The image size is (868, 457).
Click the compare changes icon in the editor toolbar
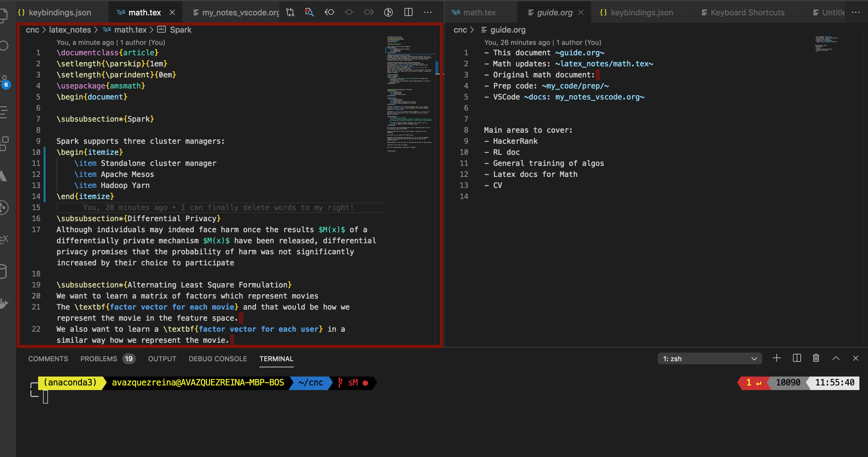(290, 12)
